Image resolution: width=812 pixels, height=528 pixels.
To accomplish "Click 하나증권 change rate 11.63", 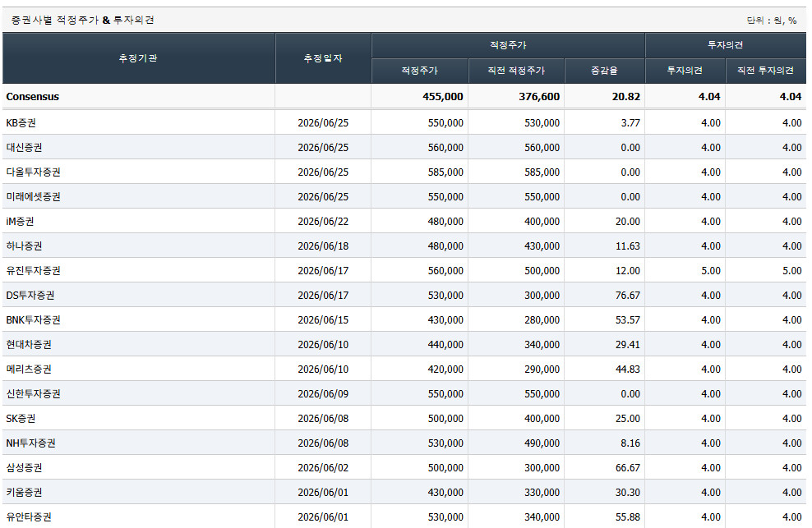I will pyautogui.click(x=628, y=246).
